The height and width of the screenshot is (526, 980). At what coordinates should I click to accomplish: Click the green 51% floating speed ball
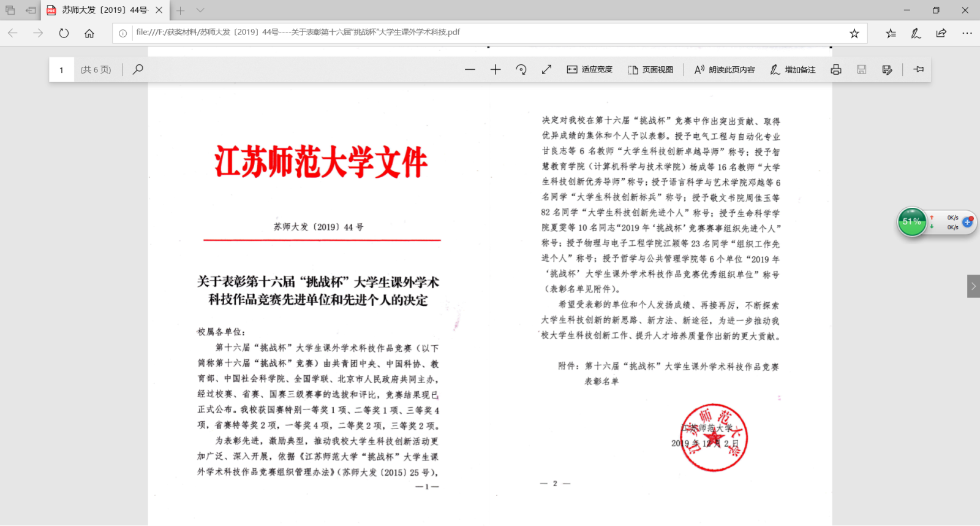pyautogui.click(x=911, y=221)
